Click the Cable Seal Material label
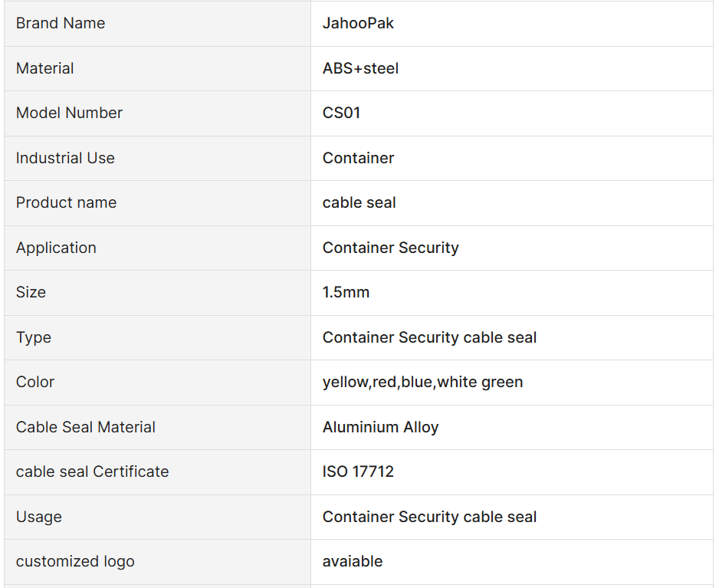The width and height of the screenshot is (719, 588). 86,427
